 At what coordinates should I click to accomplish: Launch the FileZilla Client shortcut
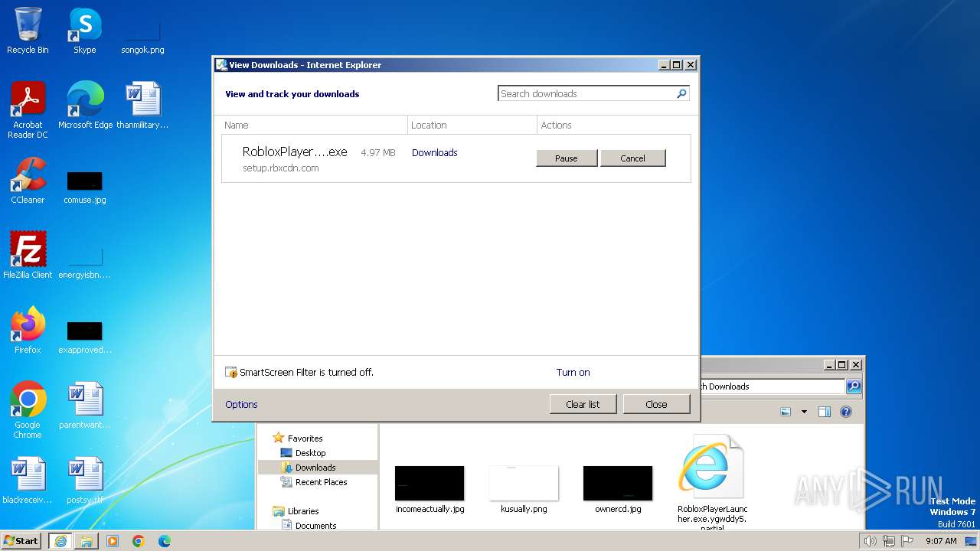(x=28, y=255)
